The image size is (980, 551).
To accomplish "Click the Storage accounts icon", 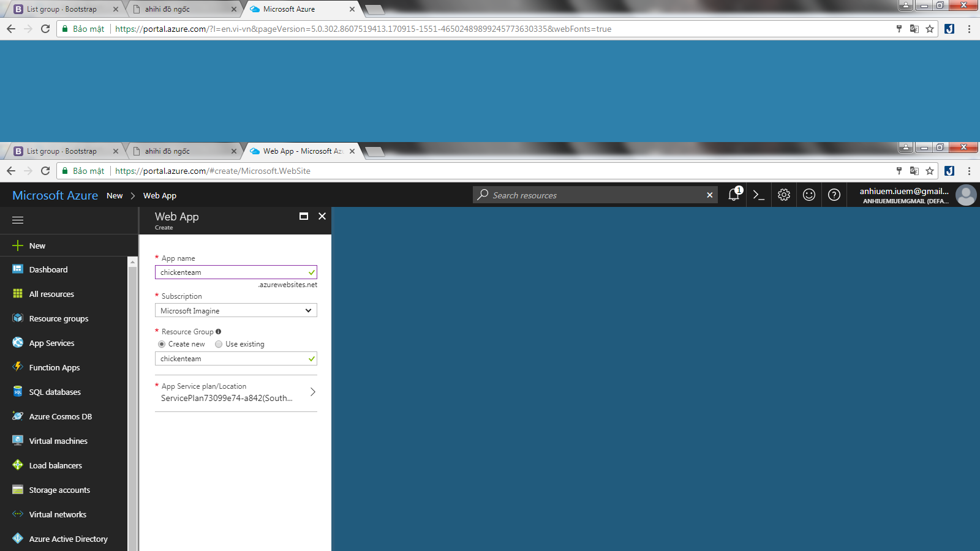I will pos(18,490).
